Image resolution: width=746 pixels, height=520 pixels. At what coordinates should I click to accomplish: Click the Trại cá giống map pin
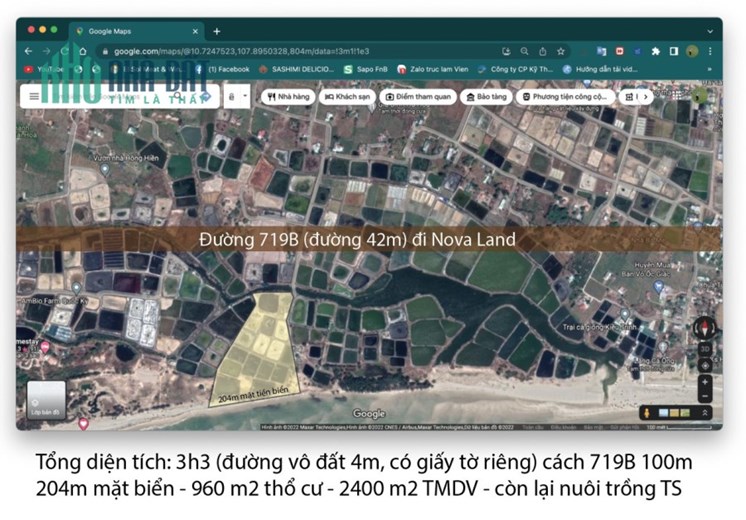click(x=625, y=314)
